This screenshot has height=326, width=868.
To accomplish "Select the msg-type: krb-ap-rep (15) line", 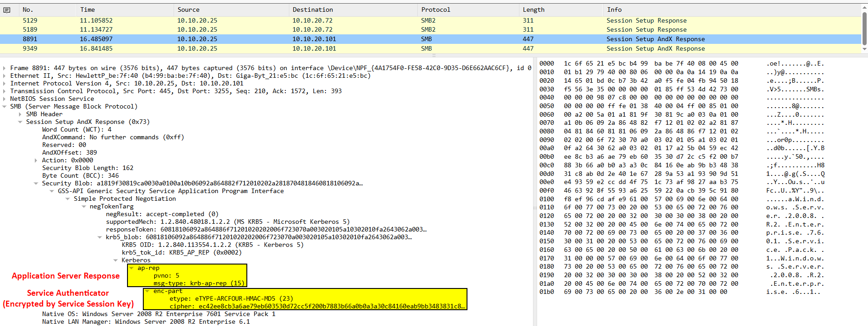I will coord(199,283).
